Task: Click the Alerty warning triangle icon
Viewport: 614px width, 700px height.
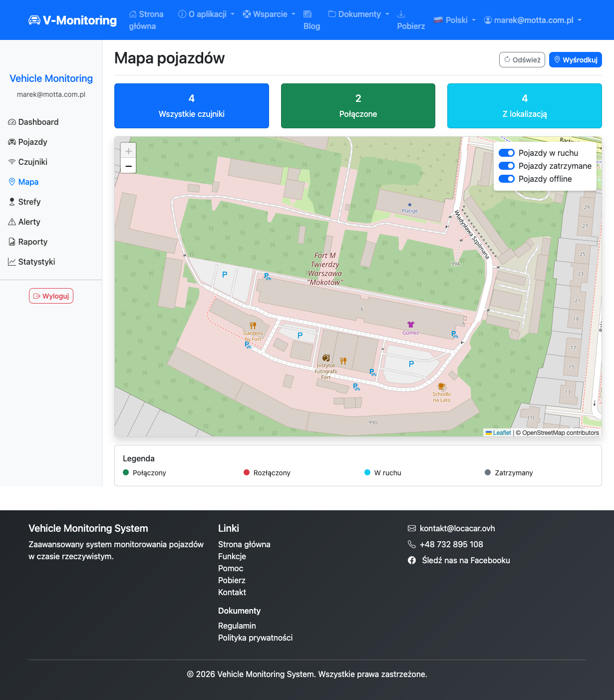Action: [x=12, y=222]
